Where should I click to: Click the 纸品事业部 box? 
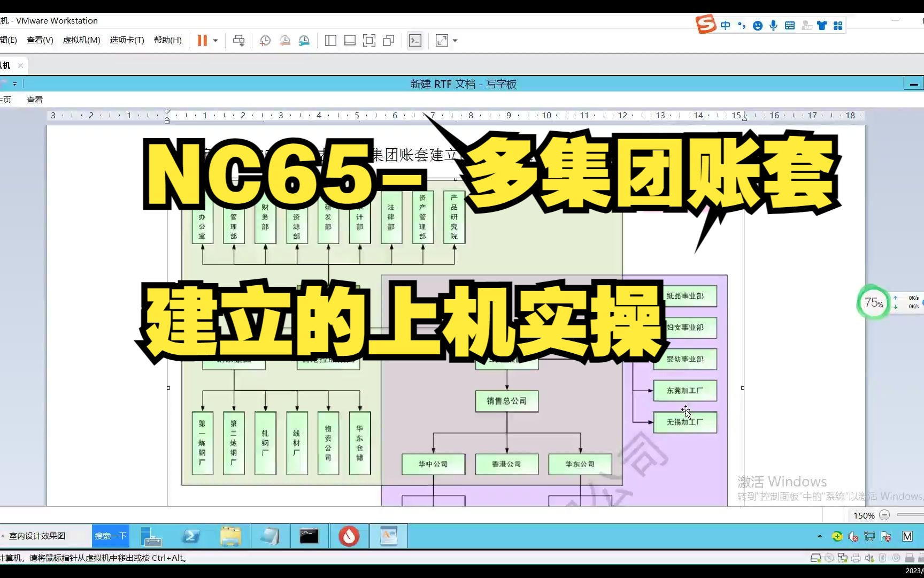point(685,296)
